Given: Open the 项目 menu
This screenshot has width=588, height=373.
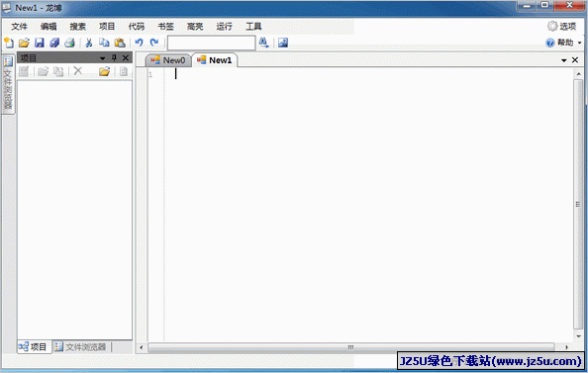Looking at the screenshot, I should (107, 27).
